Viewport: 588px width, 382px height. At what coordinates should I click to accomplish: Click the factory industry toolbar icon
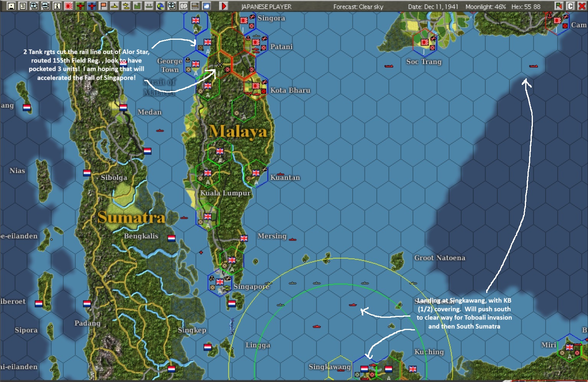coord(137,6)
